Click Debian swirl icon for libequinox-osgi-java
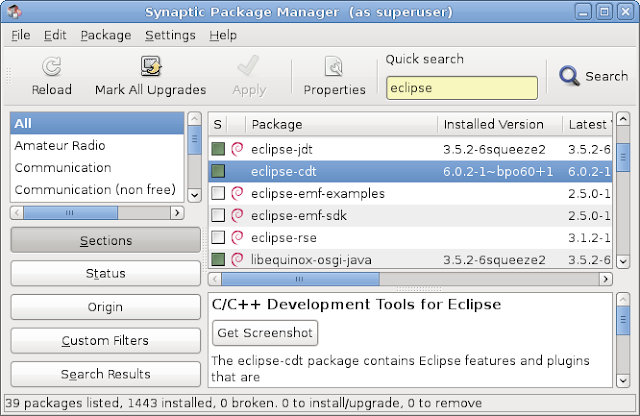The image size is (640, 416). tap(237, 259)
